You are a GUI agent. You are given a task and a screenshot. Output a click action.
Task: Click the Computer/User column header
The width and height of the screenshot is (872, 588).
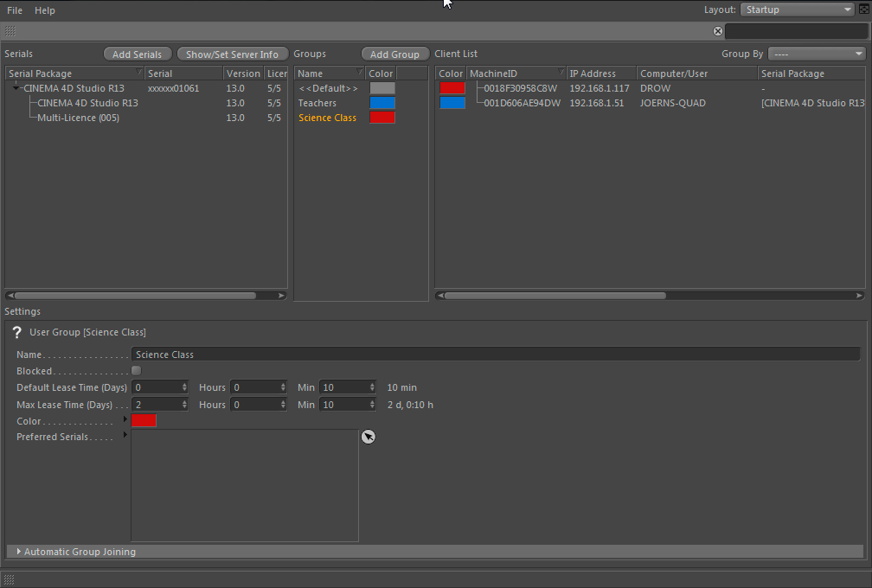pyautogui.click(x=697, y=73)
